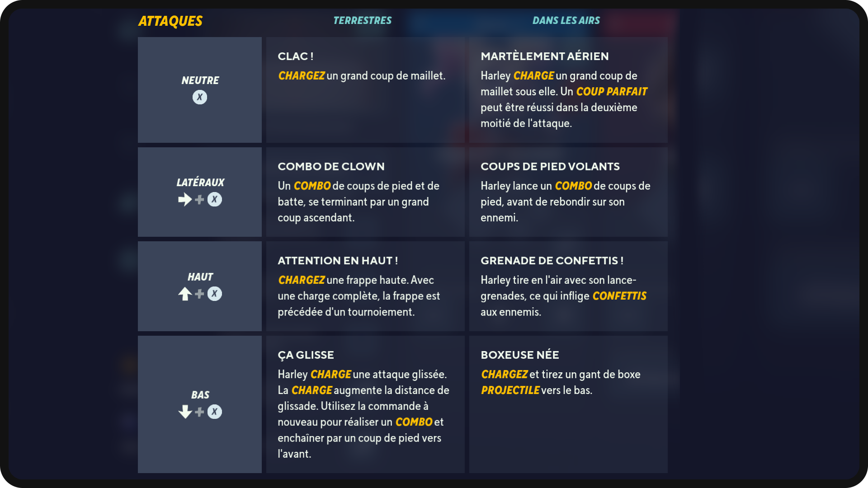
Task: Select the COUPS DE PIED VOLANTS card
Action: [x=568, y=192]
